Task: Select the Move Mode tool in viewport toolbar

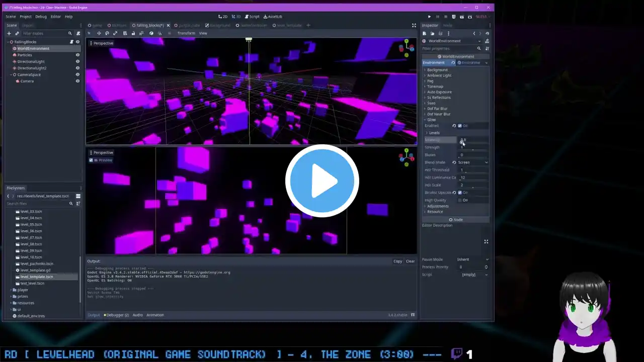Action: pos(99,33)
